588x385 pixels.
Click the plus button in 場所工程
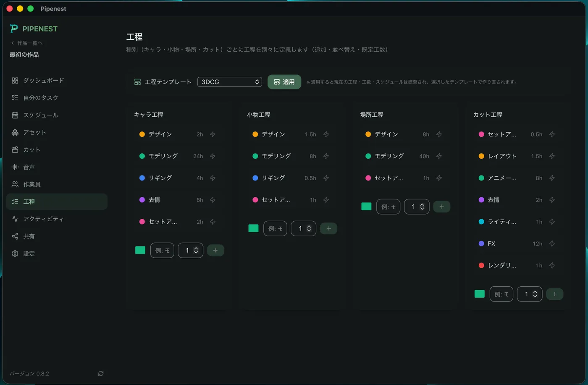pyautogui.click(x=442, y=207)
